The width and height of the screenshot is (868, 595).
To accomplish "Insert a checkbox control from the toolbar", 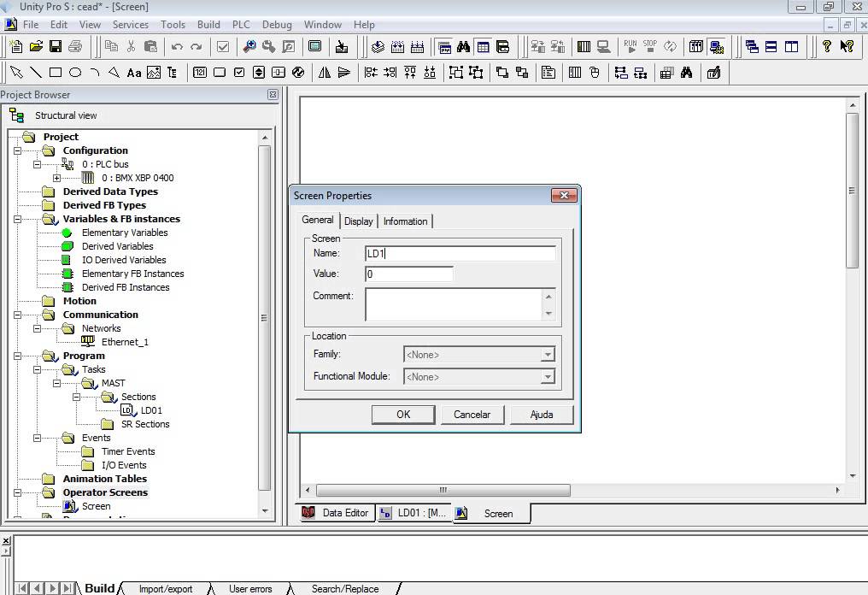I will pyautogui.click(x=239, y=73).
